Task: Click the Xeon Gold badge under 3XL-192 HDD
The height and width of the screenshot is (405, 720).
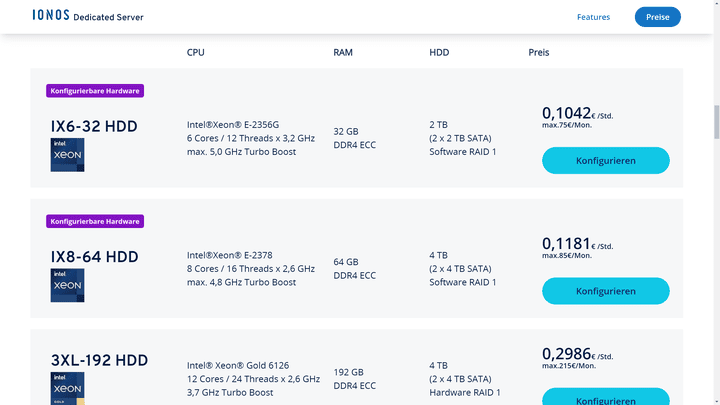Action: pyautogui.click(x=68, y=388)
